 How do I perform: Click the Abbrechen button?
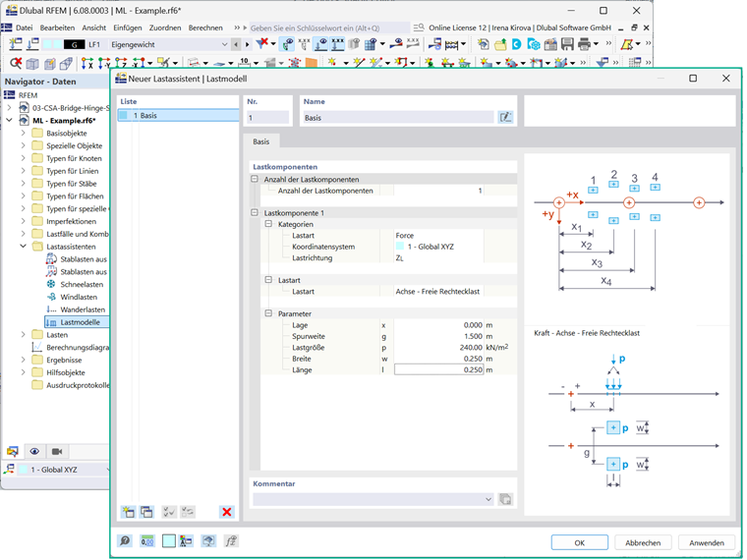point(643,542)
